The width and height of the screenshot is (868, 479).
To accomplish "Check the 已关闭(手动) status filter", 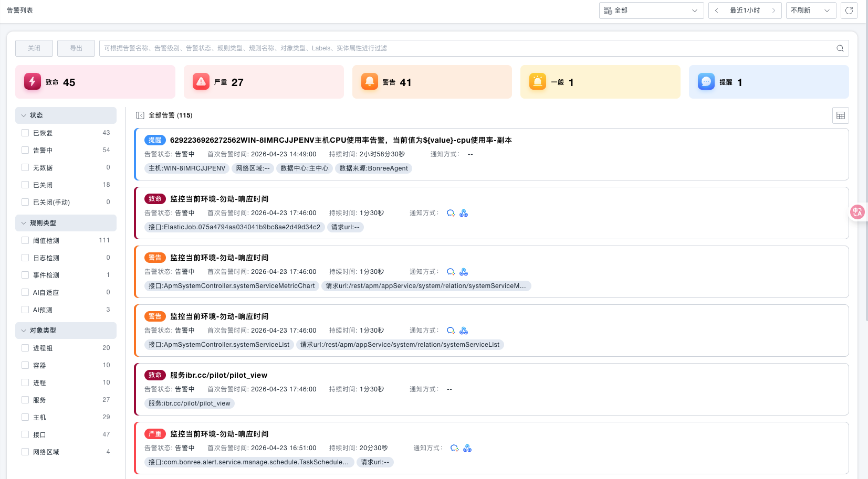I will click(25, 202).
